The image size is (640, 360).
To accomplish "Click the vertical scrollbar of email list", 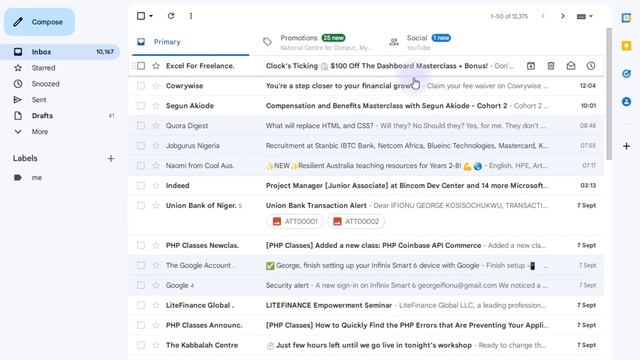I will (x=609, y=94).
